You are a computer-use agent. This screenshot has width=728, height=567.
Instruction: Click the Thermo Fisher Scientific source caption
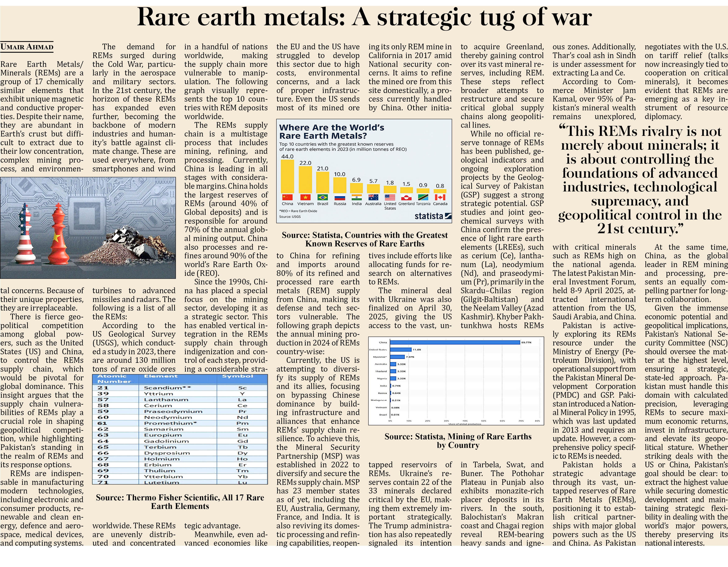180,501
